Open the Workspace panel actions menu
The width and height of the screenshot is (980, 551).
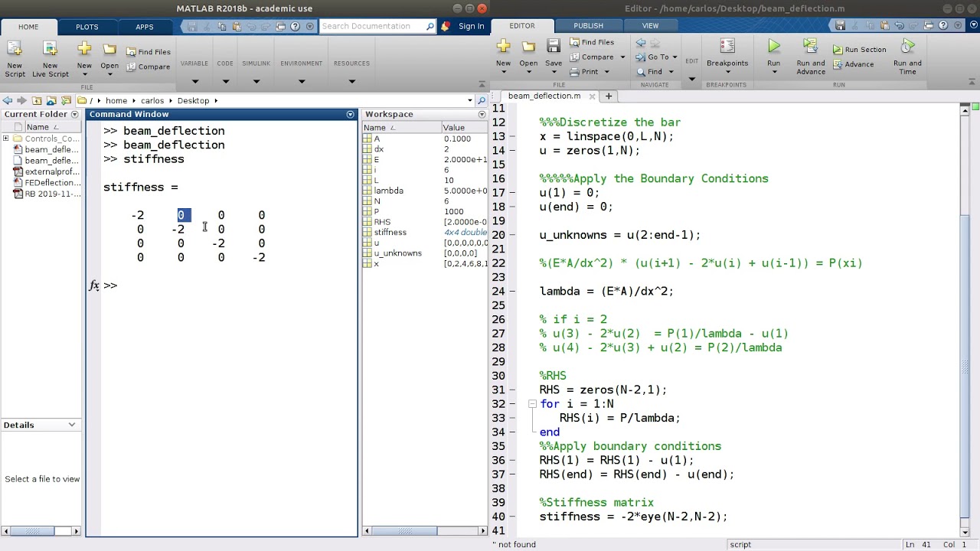coord(482,114)
